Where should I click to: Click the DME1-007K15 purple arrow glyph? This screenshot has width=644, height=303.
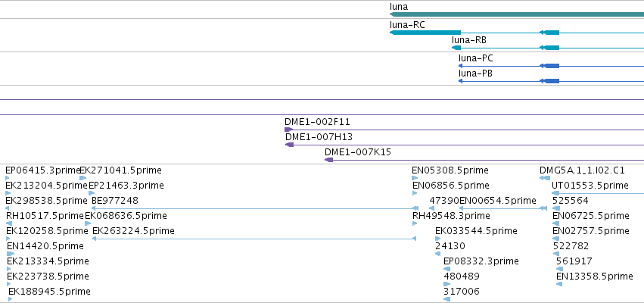(x=328, y=160)
